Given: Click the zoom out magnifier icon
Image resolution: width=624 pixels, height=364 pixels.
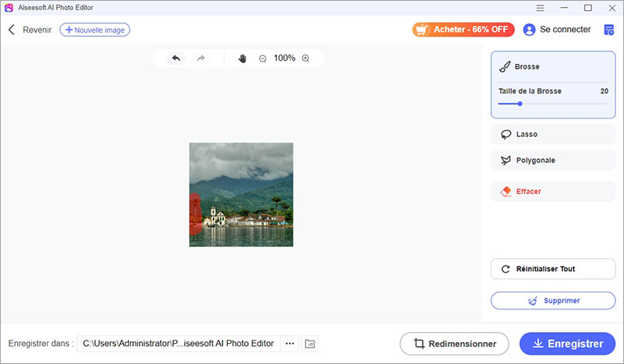Looking at the screenshot, I should pyautogui.click(x=263, y=58).
